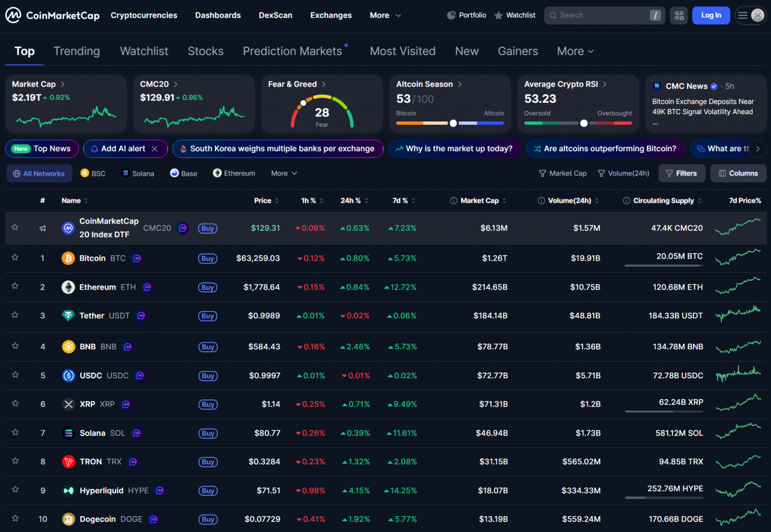Viewport: 771px width, 532px height.
Task: Click the AI icon next to Ethereum ETH
Action: tap(147, 287)
